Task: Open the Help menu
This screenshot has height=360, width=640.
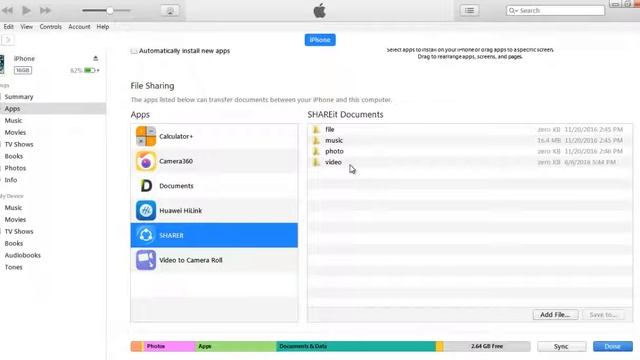Action: pyautogui.click(x=102, y=27)
